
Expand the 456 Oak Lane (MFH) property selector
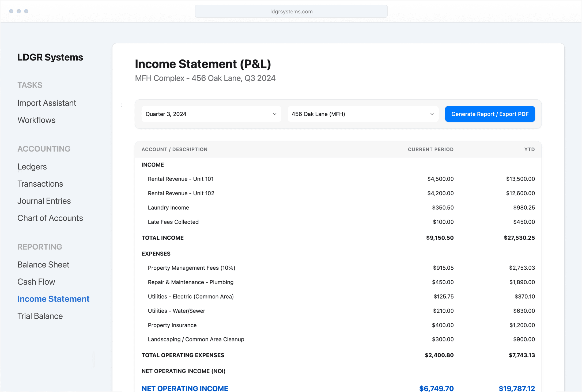[362, 114]
